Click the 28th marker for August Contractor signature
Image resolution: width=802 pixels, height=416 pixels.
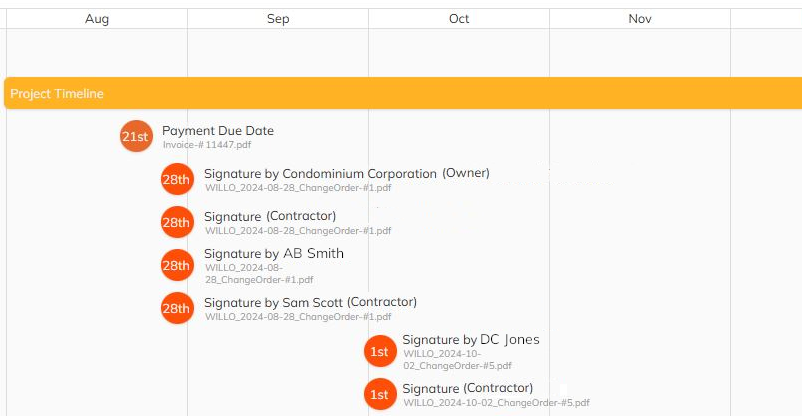pyautogui.click(x=177, y=222)
